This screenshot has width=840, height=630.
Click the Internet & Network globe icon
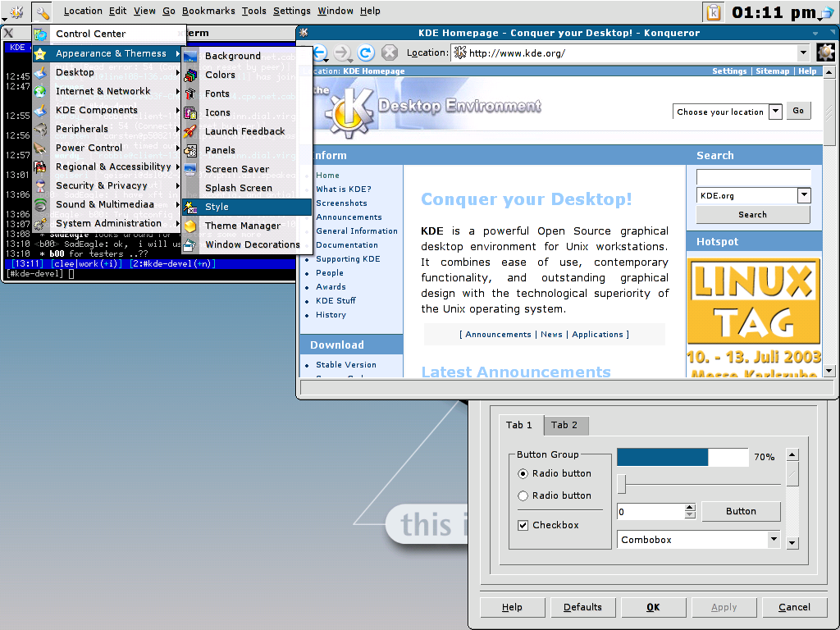[40, 92]
